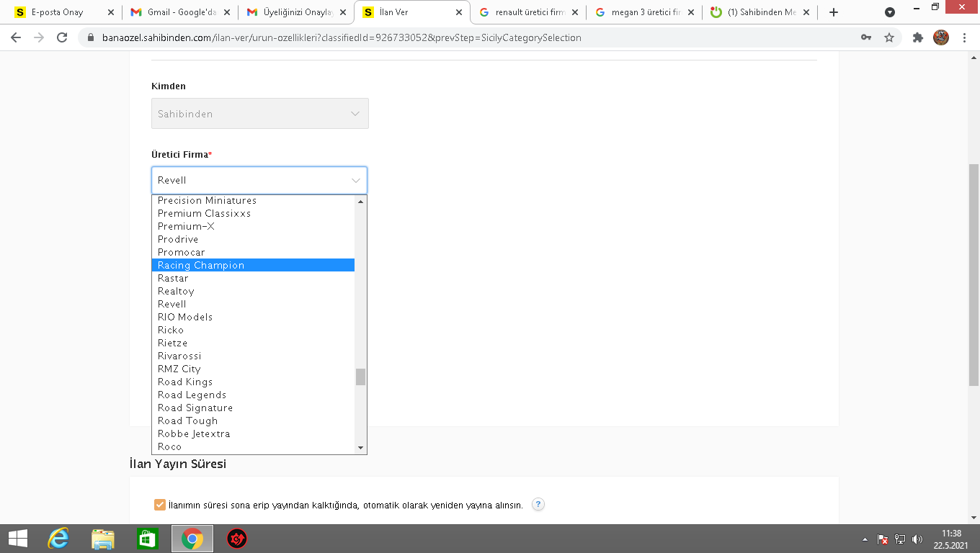980x553 pixels.
Task: Open the volume control in the tray
Action: (x=917, y=539)
